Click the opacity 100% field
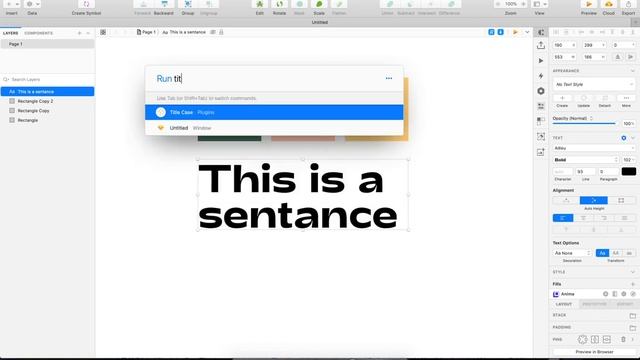This screenshot has width=640, height=360. 628,123
